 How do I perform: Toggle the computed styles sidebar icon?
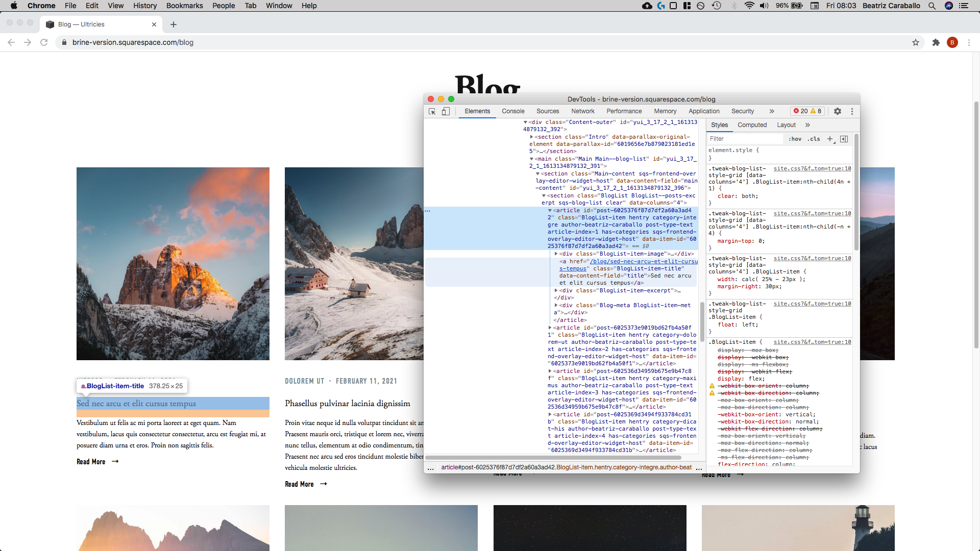(844, 139)
